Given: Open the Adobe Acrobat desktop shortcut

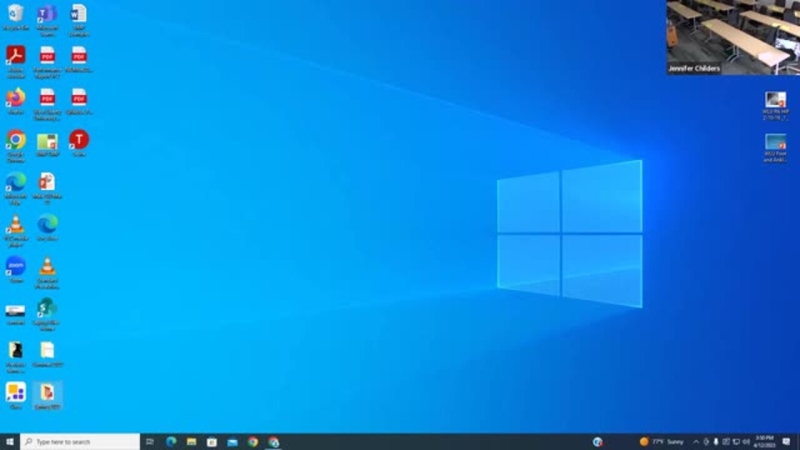Looking at the screenshot, I should coord(15,55).
